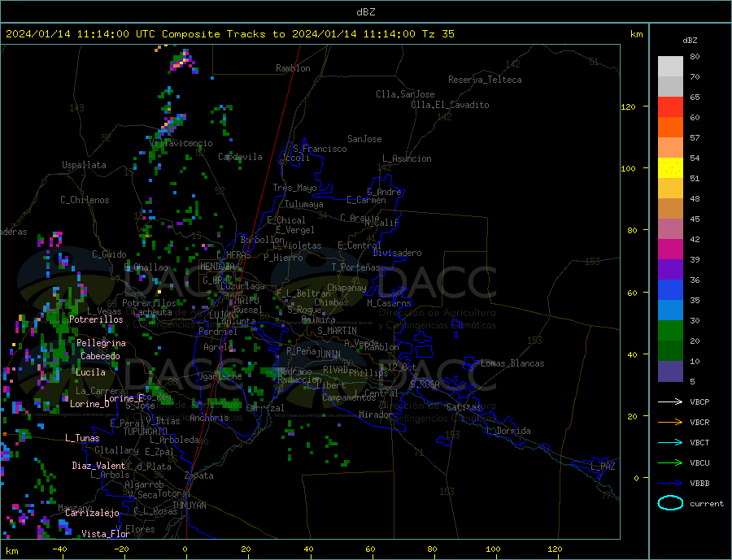Click the 'JUNIN' map label

[329, 354]
